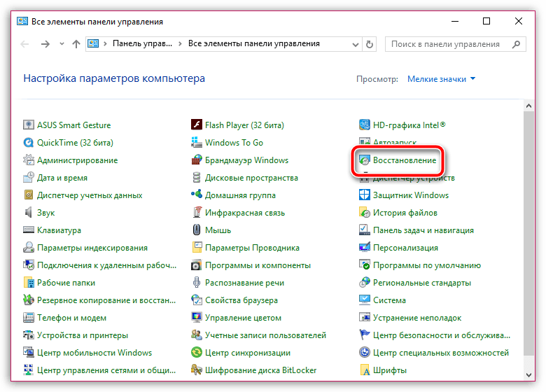Click the HD-графика Intel icon
Image resolution: width=546 pixels, height=392 pixels.
point(364,125)
